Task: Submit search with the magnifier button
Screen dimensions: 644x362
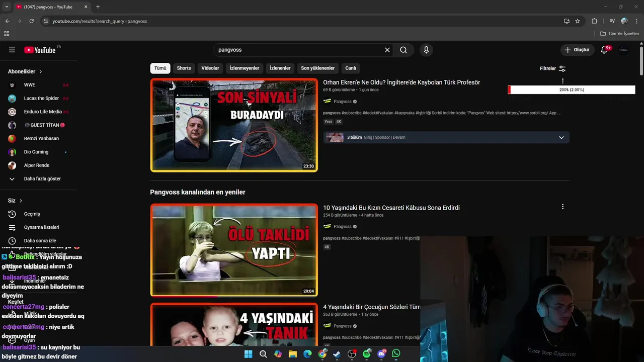Action: click(x=404, y=50)
